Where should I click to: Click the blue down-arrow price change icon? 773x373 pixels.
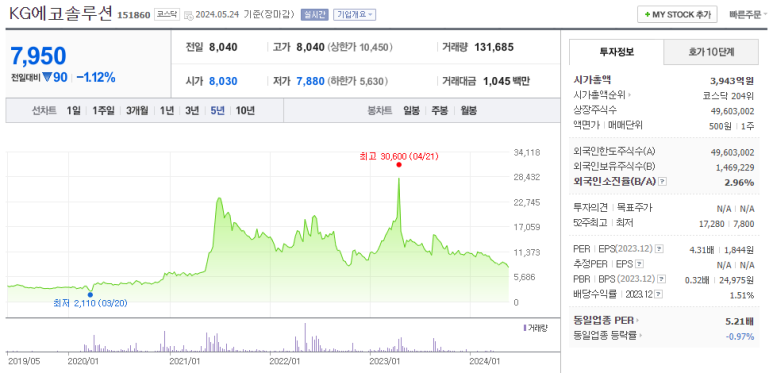47,77
